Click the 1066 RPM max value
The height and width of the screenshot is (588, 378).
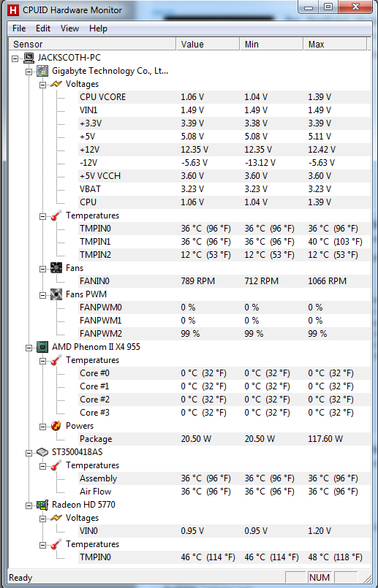coord(328,281)
